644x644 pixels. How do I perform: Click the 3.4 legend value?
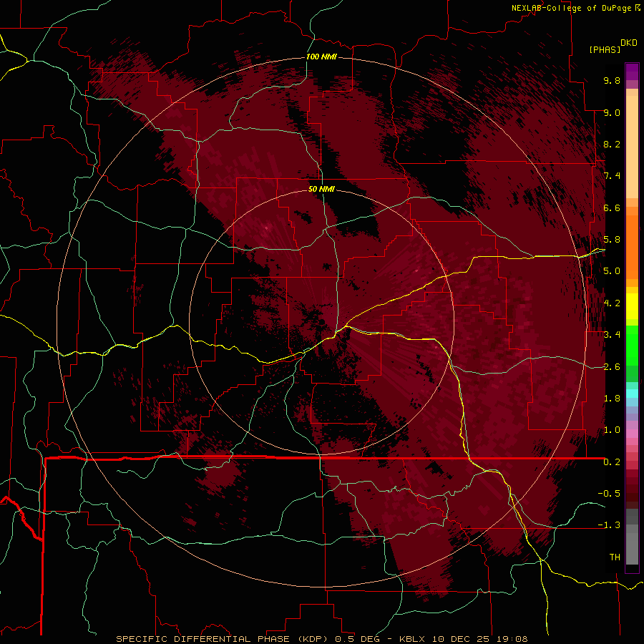tap(612, 335)
